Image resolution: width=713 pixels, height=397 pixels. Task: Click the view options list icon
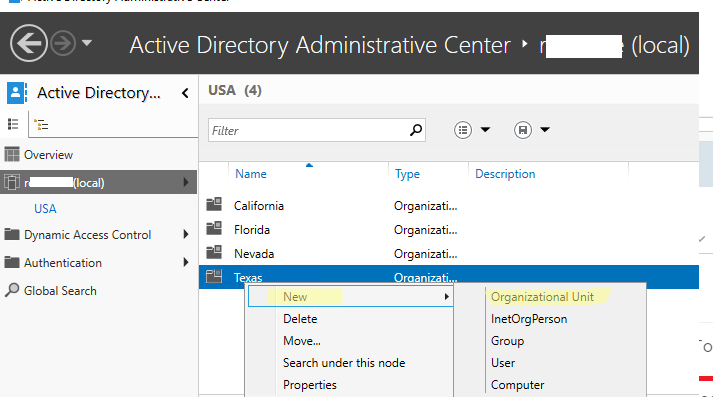(x=463, y=130)
